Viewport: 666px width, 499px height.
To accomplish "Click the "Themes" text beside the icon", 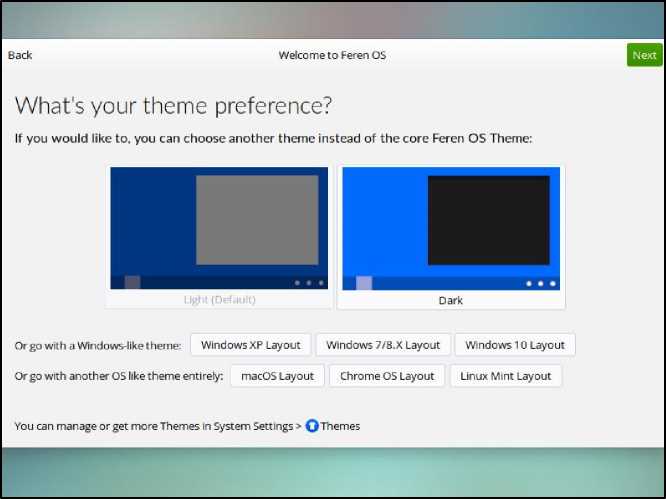I will pyautogui.click(x=340, y=426).
